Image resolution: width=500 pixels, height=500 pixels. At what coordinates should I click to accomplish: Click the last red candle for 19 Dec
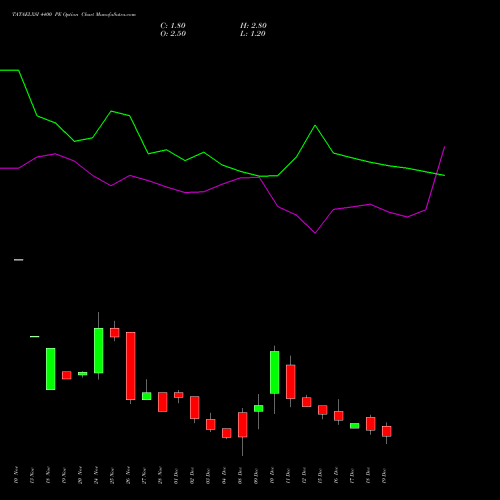pyautogui.click(x=387, y=431)
